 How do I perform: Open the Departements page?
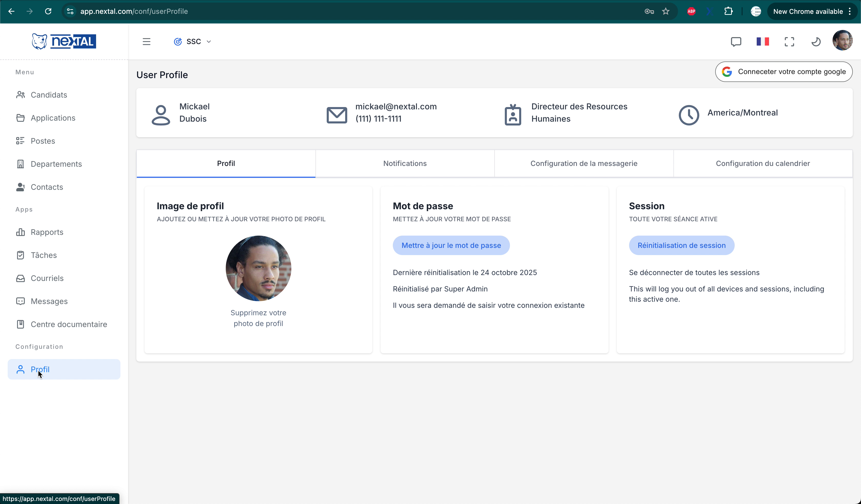pyautogui.click(x=56, y=164)
